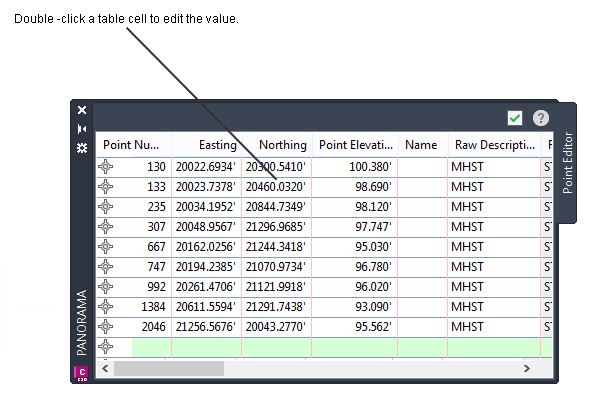Click the Point Elevation column header
The image size is (600, 400).
pos(355,145)
